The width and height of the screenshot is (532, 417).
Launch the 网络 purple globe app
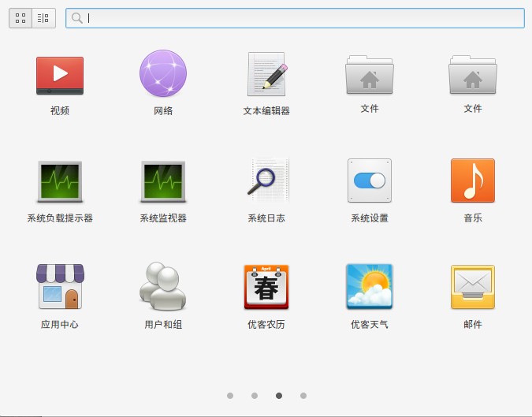coord(163,73)
